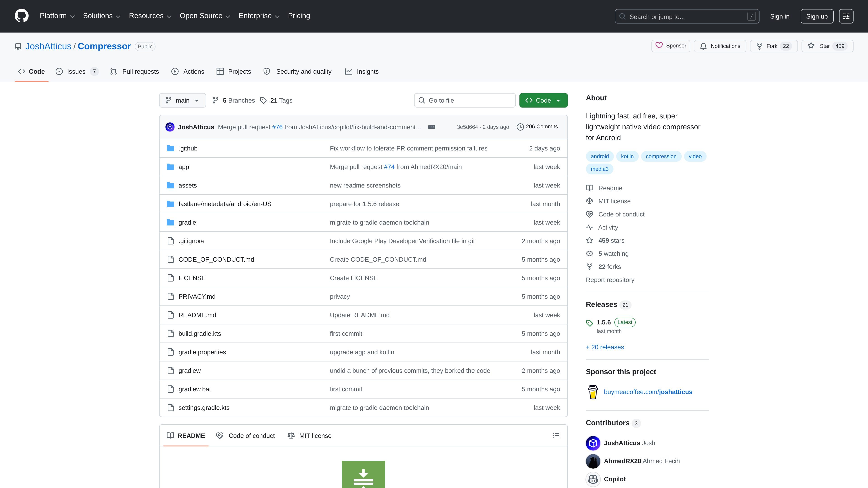The width and height of the screenshot is (868, 488).
Task: Open the Pricing link
Action: (299, 16)
